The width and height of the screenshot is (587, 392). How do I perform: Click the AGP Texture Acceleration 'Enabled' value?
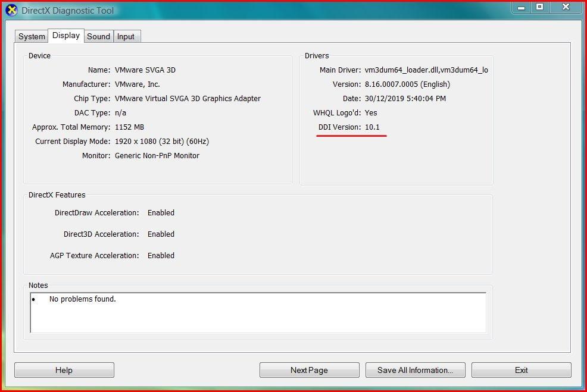161,255
